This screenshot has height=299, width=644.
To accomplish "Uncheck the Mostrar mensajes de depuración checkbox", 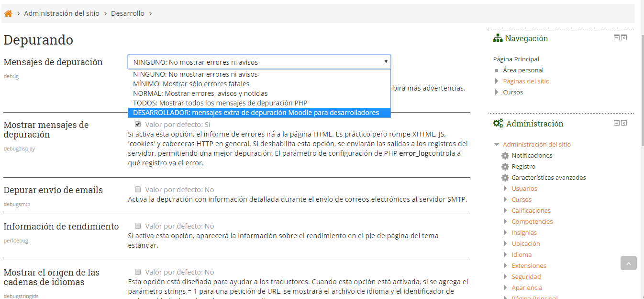I will pos(138,124).
